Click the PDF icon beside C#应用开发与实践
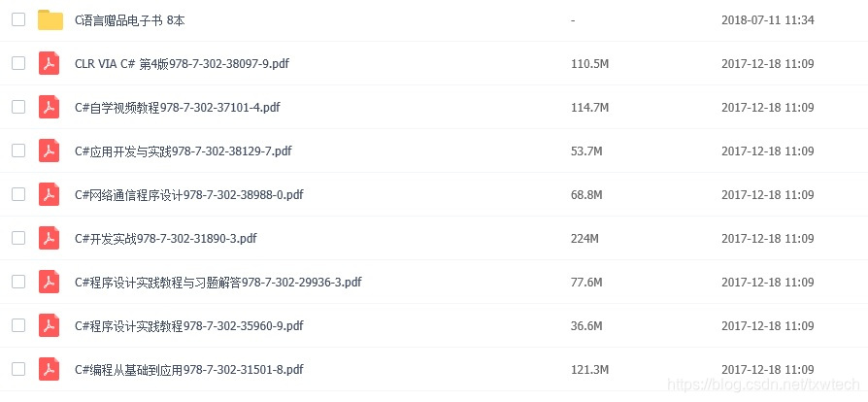 tap(50, 151)
